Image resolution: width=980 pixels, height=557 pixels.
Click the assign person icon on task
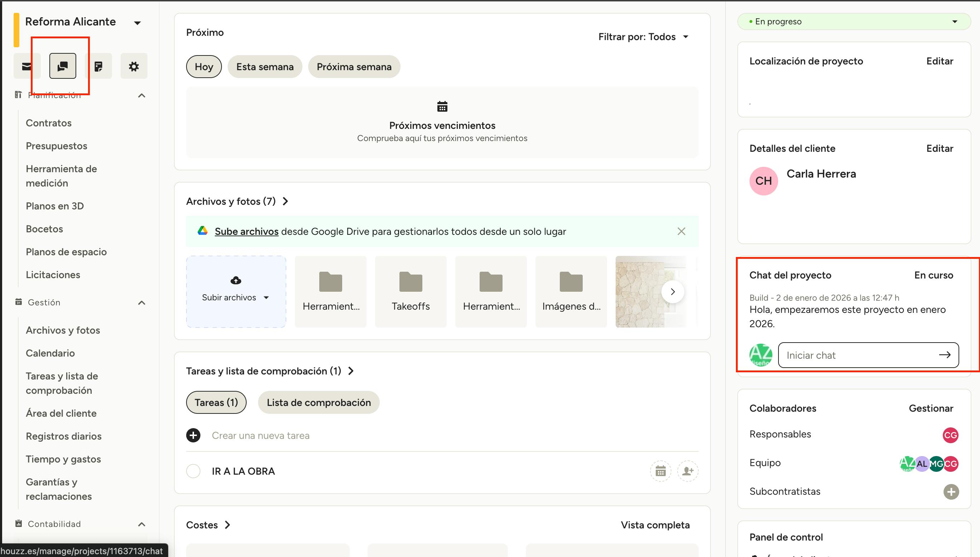[687, 471]
